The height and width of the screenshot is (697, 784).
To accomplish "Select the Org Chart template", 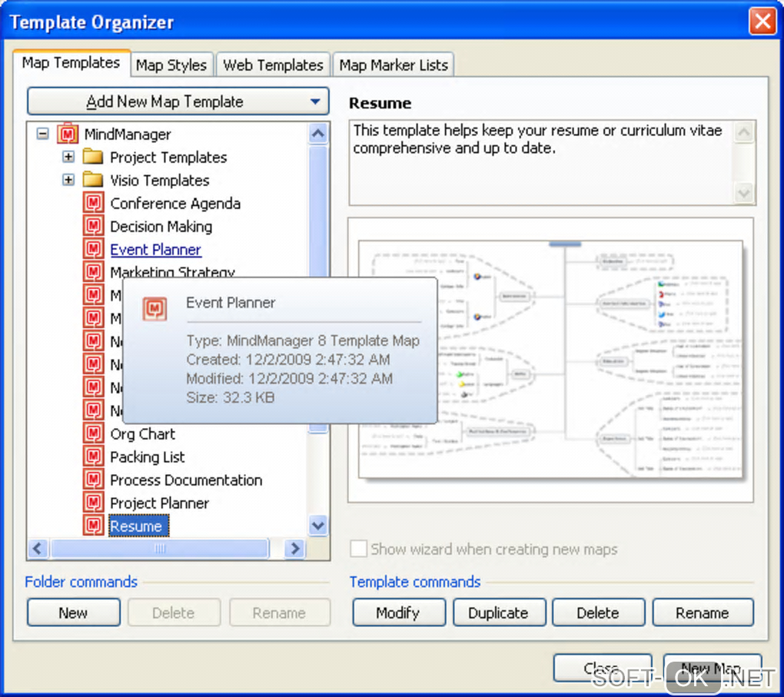I will click(142, 434).
